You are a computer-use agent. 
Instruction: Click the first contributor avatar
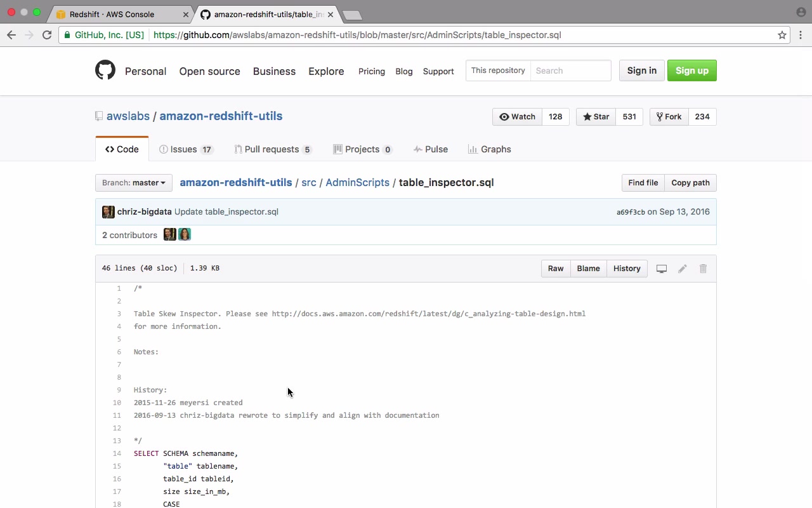[169, 234]
